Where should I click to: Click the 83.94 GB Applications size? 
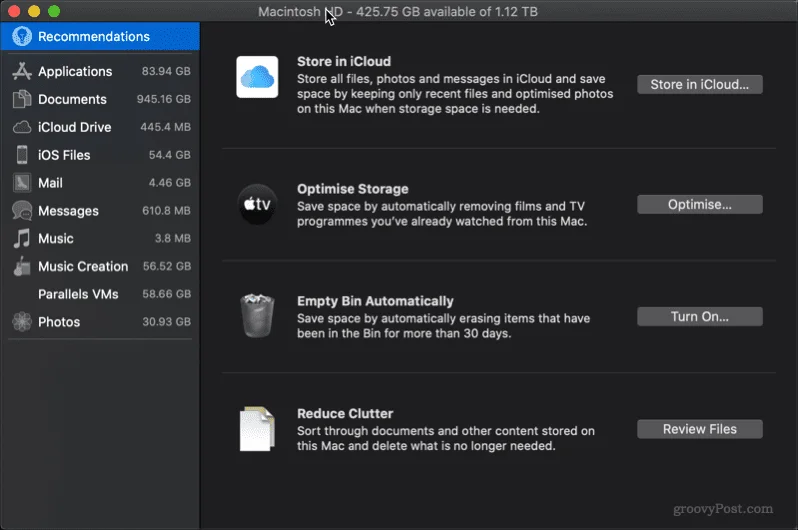[166, 71]
